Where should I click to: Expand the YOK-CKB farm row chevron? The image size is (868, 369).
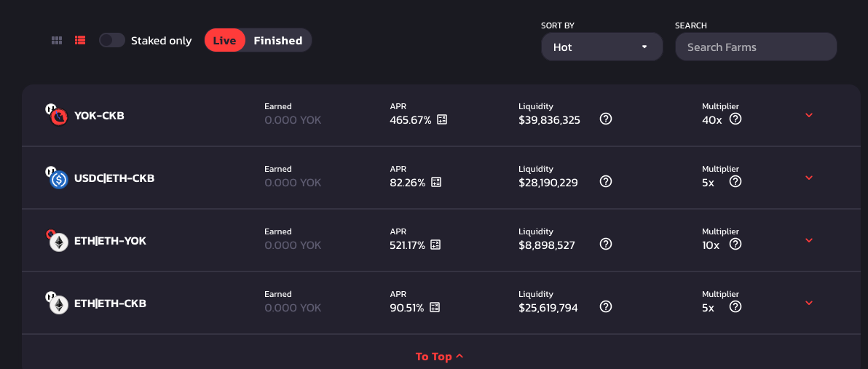pyautogui.click(x=809, y=115)
